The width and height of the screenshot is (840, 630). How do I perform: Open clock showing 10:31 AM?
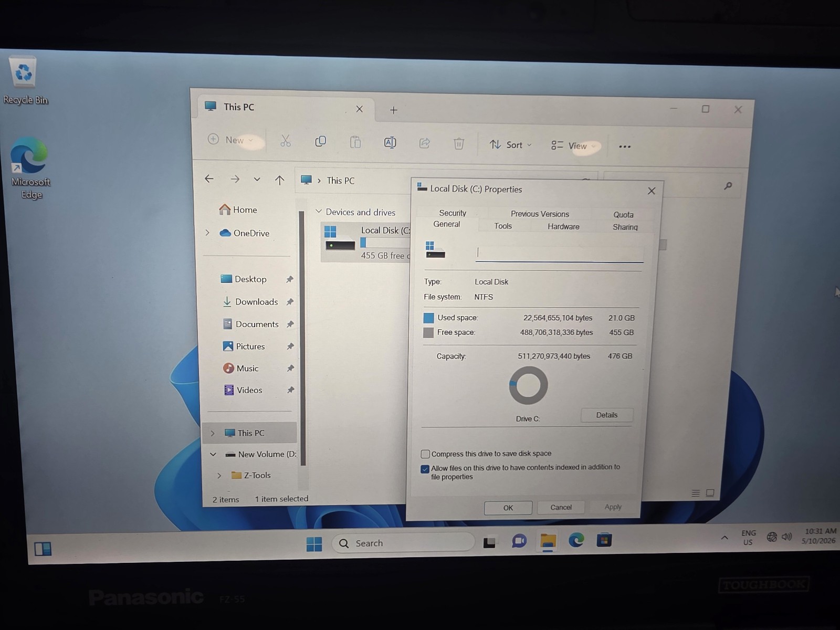pos(819,536)
